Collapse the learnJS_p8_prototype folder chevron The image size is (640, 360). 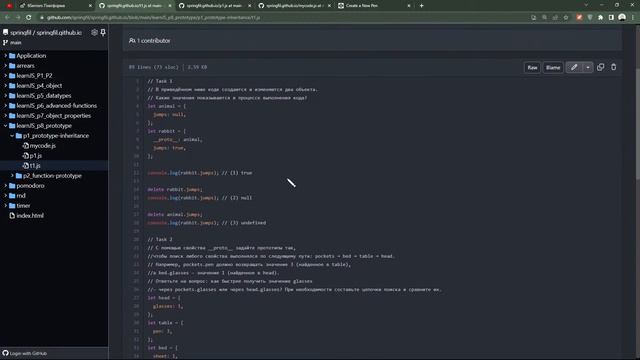[6, 126]
